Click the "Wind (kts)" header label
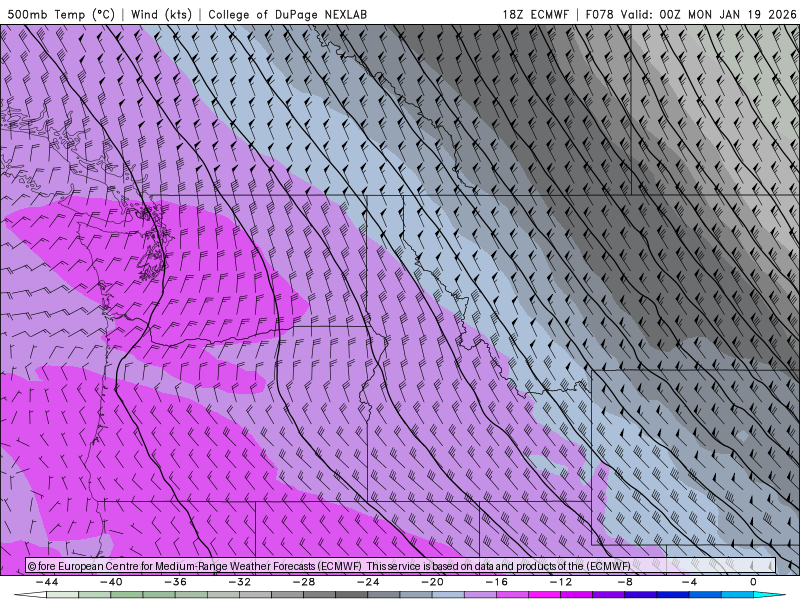This screenshot has height=600, width=800. (x=161, y=14)
